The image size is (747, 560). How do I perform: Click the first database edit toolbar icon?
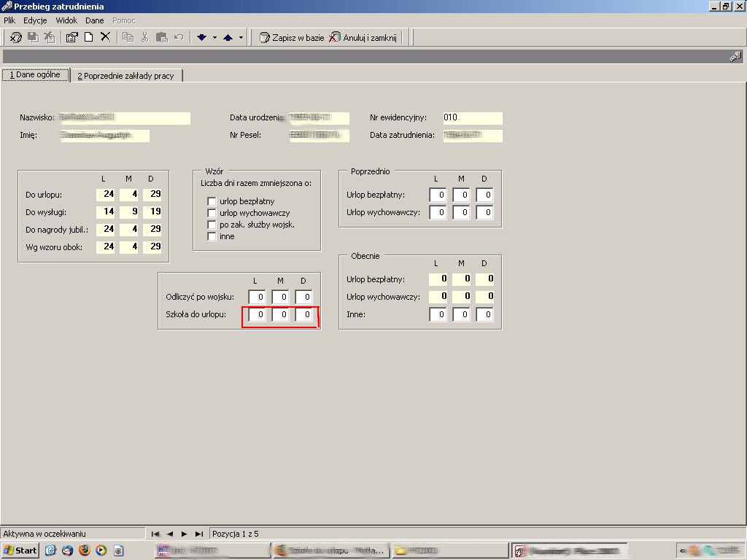(16, 37)
